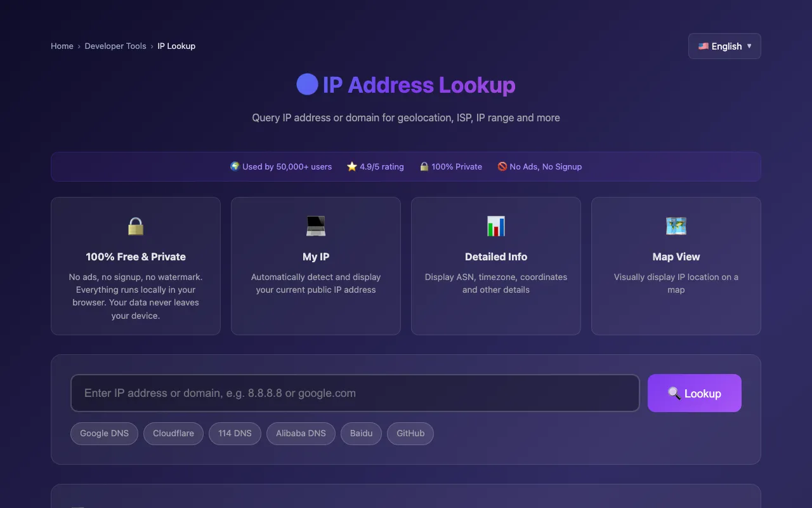This screenshot has height=508, width=812.
Task: Click the purple circle icon beside the title
Action: pyautogui.click(x=307, y=84)
